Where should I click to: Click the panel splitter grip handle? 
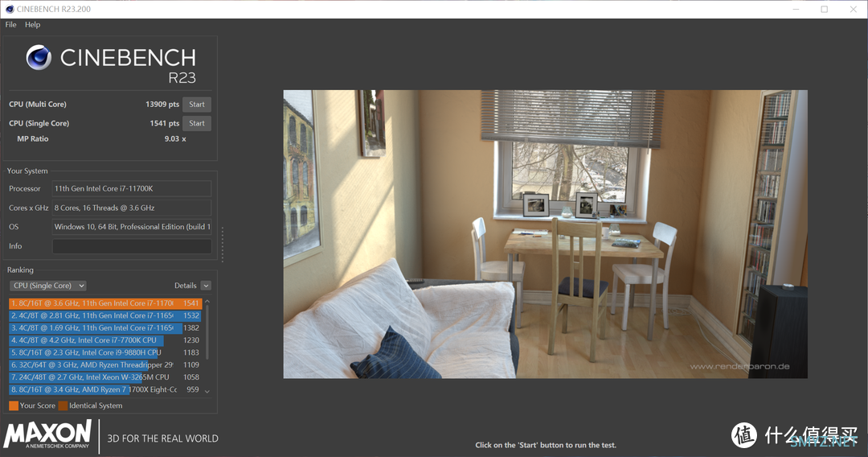[223, 244]
